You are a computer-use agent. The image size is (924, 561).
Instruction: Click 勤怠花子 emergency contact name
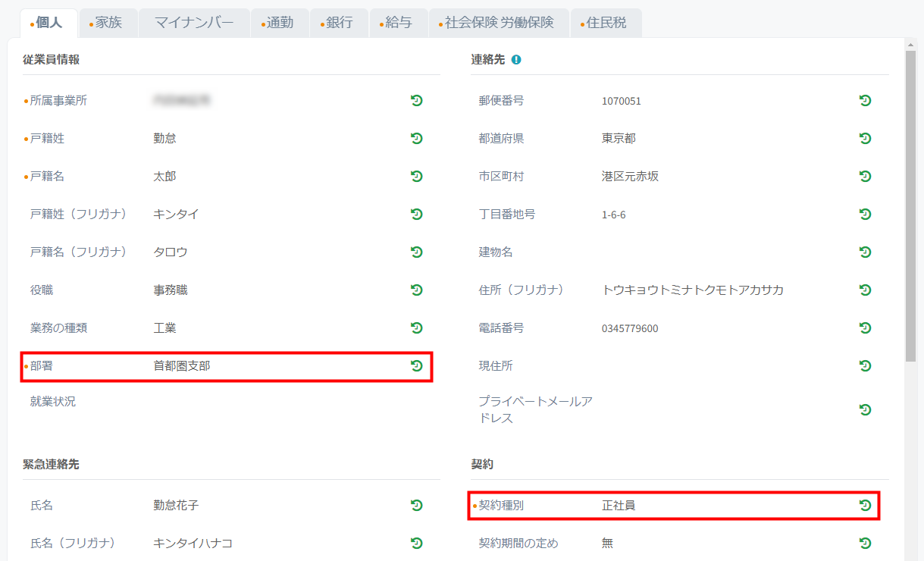pos(176,505)
